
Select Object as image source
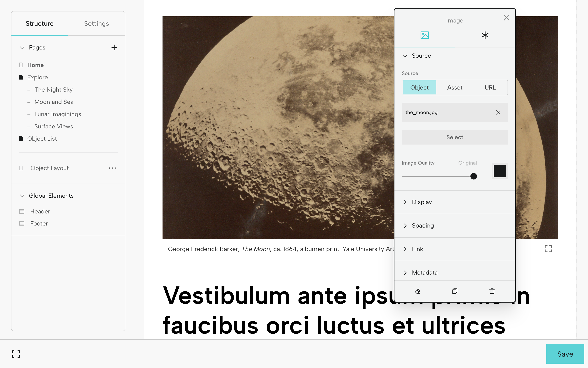[419, 88]
